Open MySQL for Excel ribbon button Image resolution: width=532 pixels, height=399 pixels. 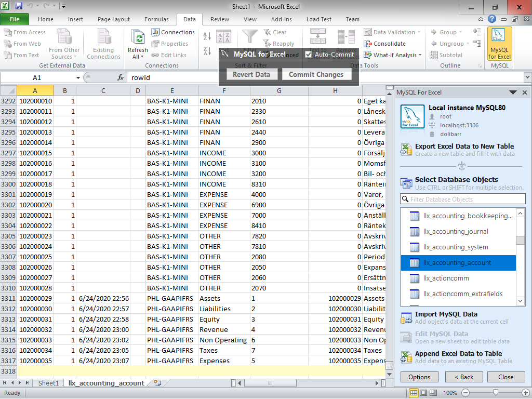499,44
